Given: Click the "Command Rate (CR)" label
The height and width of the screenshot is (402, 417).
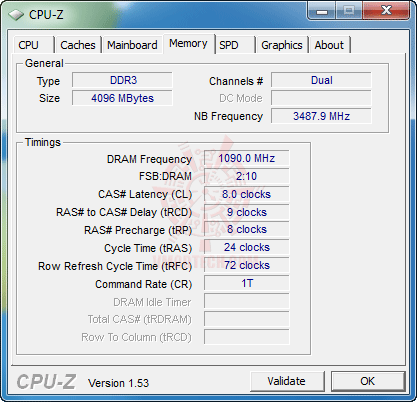Looking at the screenshot, I should [144, 284].
